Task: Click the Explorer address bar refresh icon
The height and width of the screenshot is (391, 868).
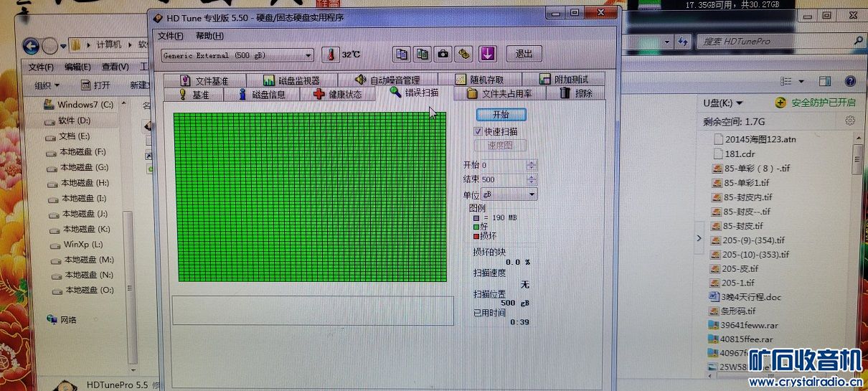Action: (683, 41)
